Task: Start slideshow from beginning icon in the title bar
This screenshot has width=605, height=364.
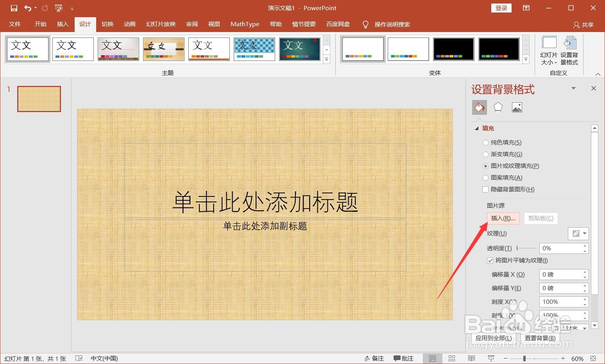Action: point(59,8)
